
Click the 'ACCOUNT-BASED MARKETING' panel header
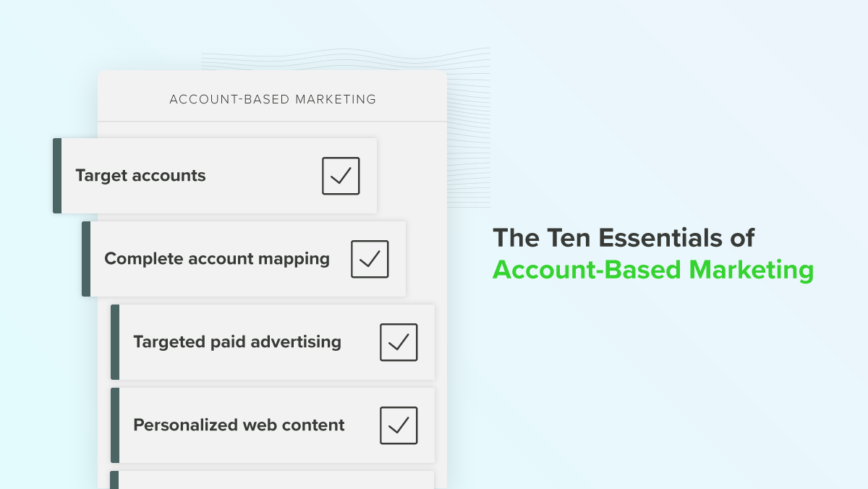click(273, 99)
